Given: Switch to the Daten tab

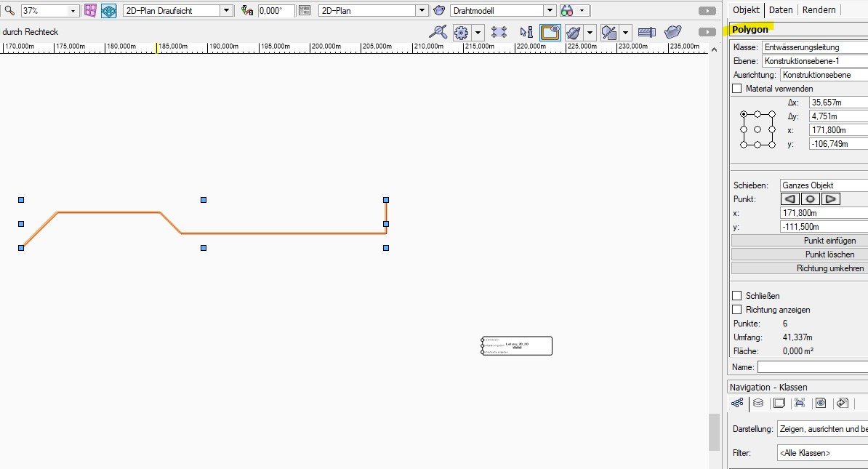Looking at the screenshot, I should click(780, 10).
